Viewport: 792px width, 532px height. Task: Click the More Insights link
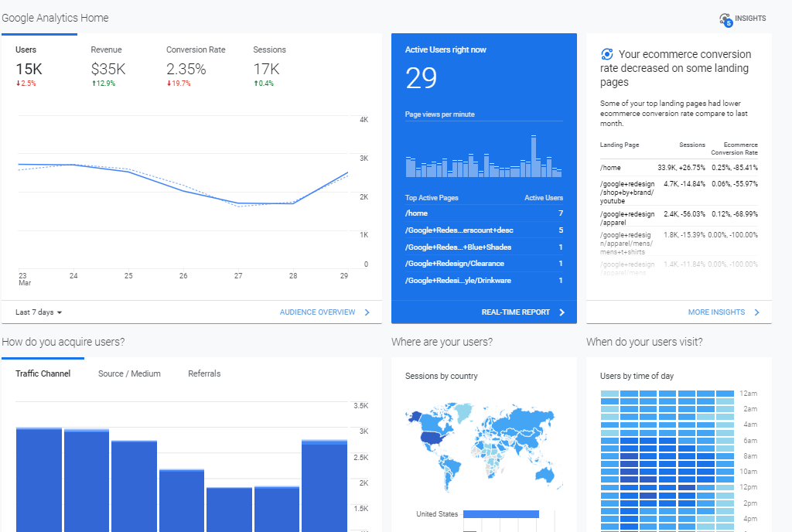[716, 312]
